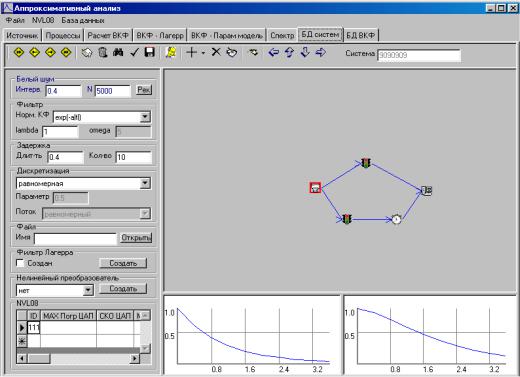
Task: Click the current-row arrow marker in NVL08 table
Action: click(x=22, y=328)
